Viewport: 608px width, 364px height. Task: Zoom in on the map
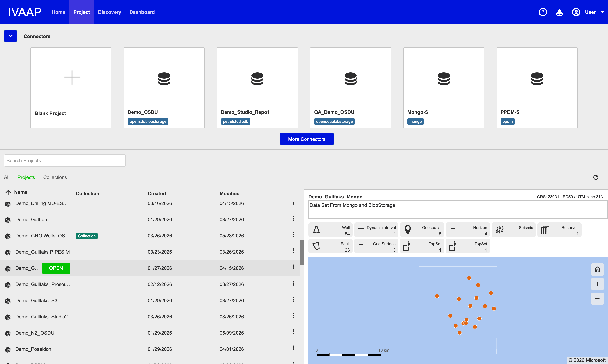coord(597,284)
